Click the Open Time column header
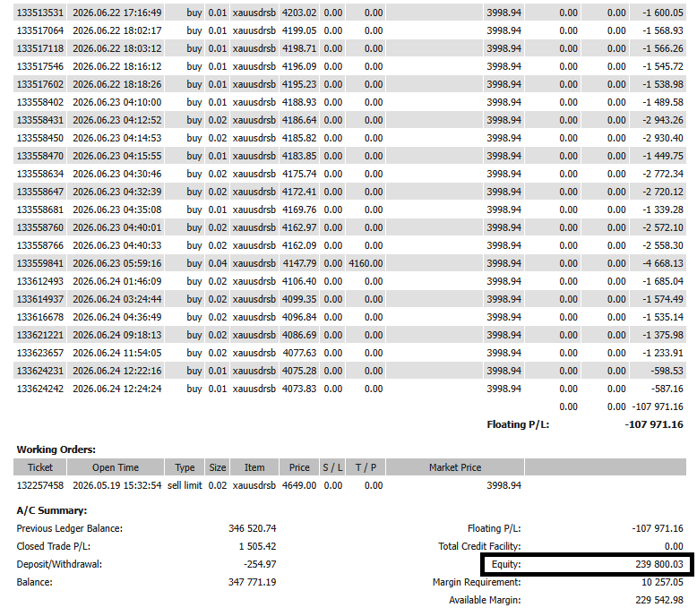697x616 pixels. point(116,467)
